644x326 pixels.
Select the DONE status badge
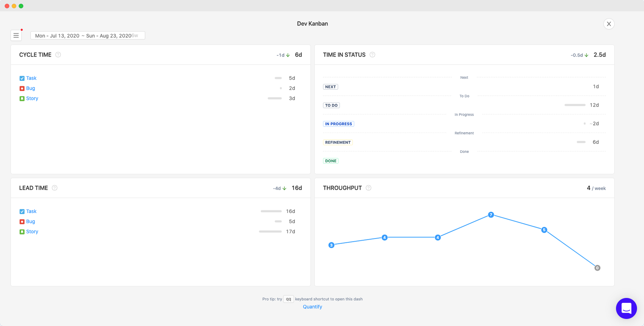(x=330, y=161)
